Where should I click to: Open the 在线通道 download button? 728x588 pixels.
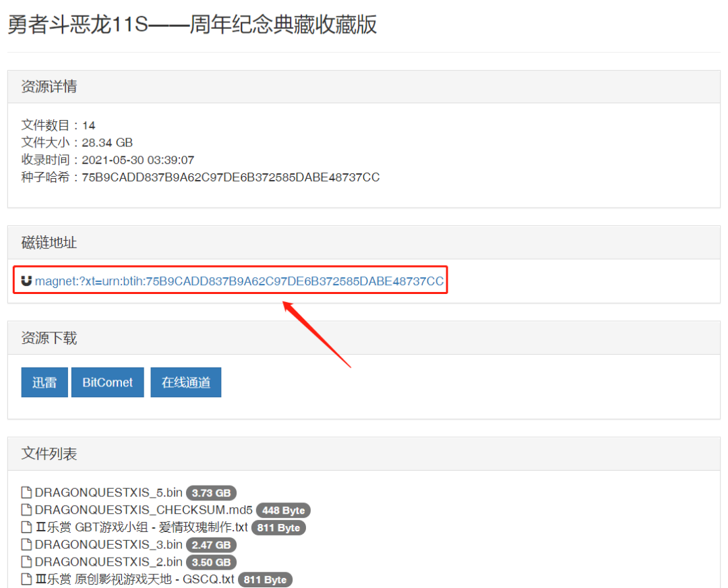(186, 382)
